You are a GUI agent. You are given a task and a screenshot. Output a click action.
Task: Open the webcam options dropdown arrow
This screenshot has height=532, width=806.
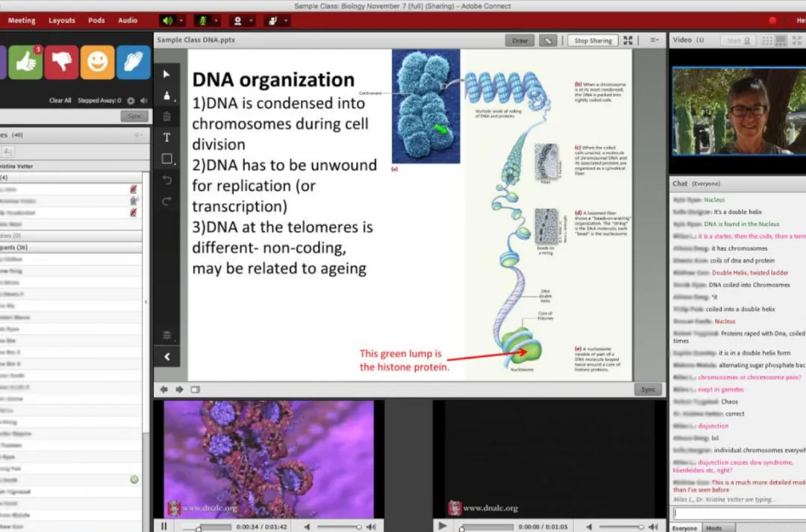(x=252, y=20)
